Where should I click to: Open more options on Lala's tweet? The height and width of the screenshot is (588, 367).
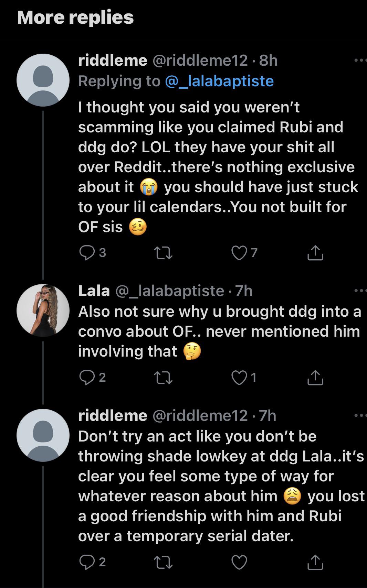(360, 291)
